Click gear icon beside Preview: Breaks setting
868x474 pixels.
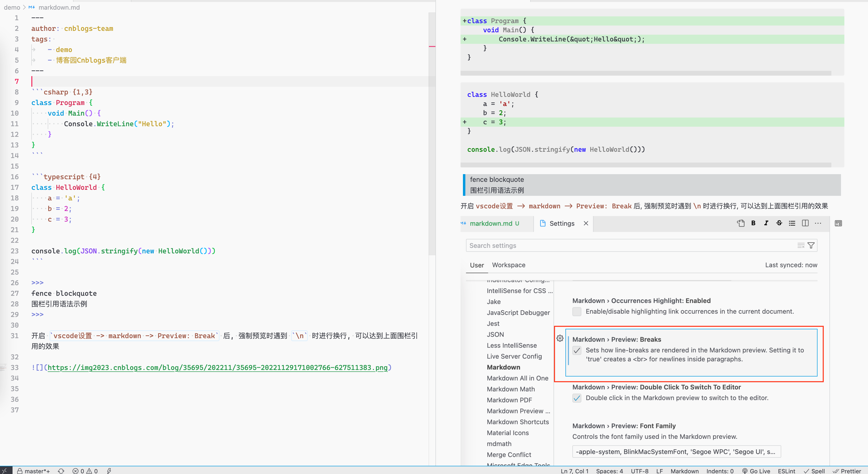(560, 338)
